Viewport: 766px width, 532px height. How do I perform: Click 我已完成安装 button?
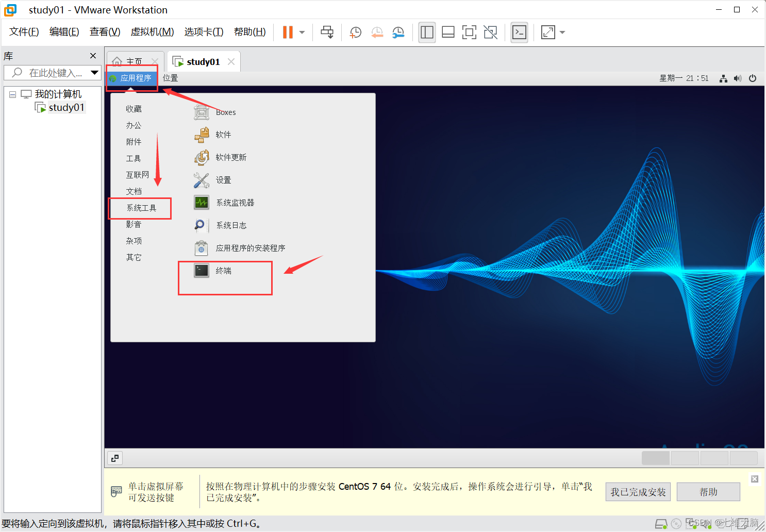(638, 492)
